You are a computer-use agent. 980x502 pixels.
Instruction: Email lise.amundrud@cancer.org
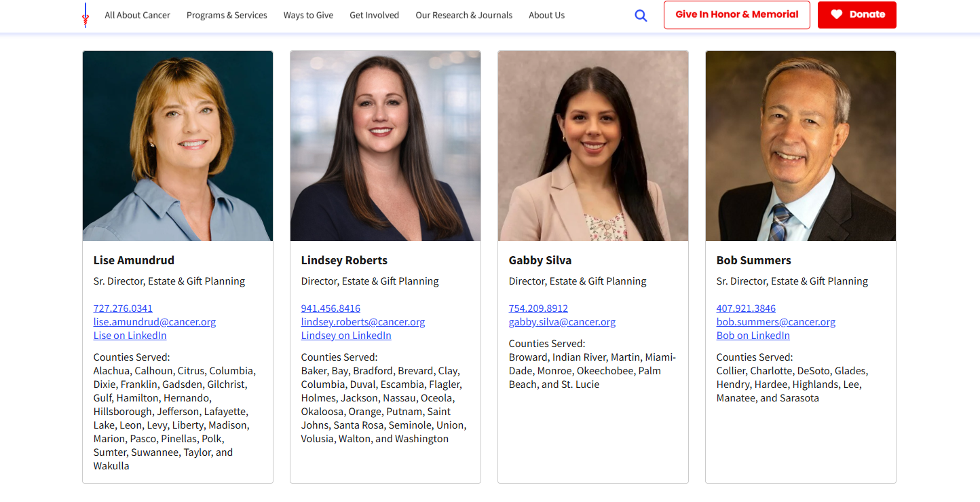pos(155,322)
